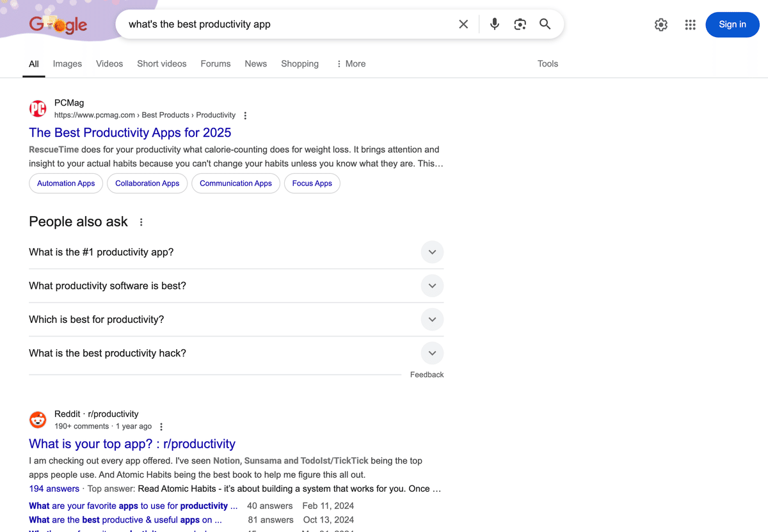This screenshot has width=768, height=532.
Task: Open PCMag result three-dot options
Action: click(245, 116)
